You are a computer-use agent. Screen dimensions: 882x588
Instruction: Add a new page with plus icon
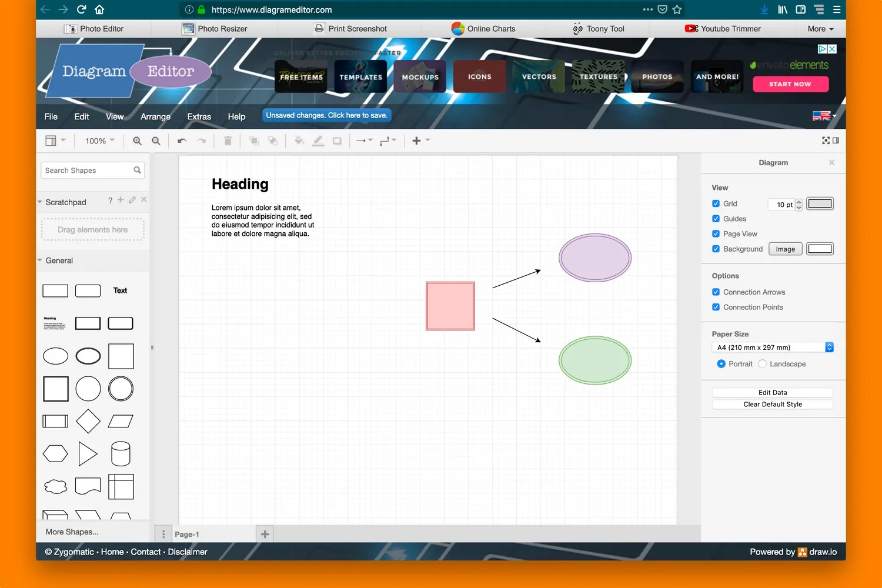tap(265, 534)
